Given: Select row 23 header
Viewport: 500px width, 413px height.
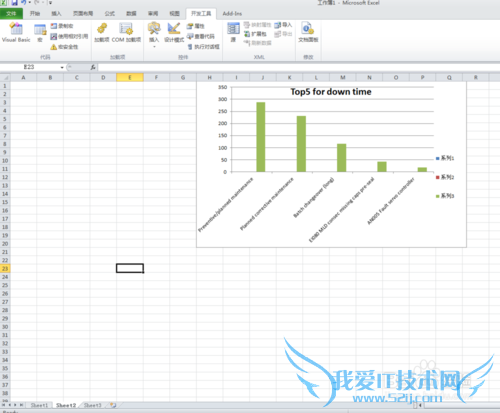Looking at the screenshot, I should click(x=5, y=268).
